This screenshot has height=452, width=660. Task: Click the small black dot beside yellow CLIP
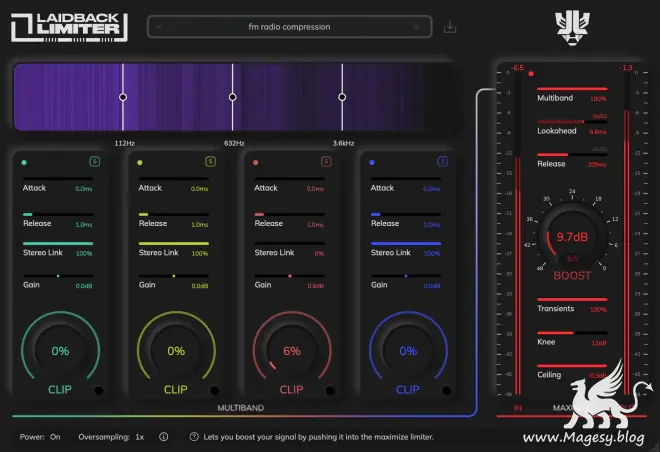coord(214,391)
